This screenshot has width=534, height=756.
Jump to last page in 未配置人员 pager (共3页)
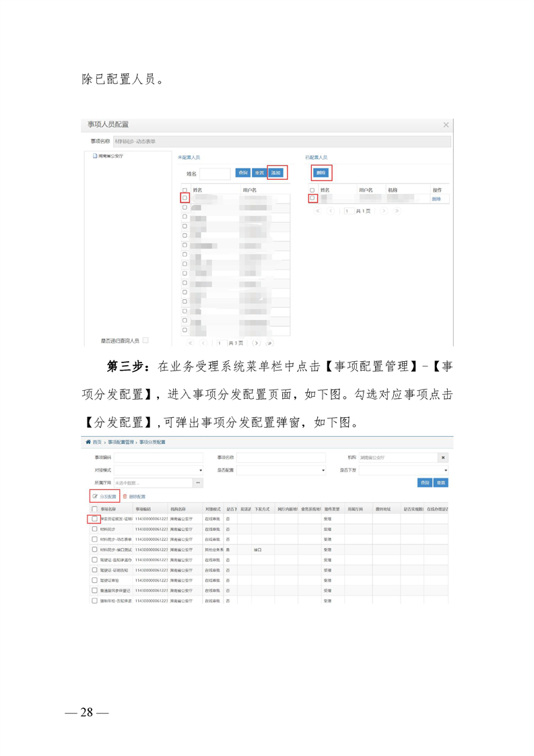coord(269,343)
